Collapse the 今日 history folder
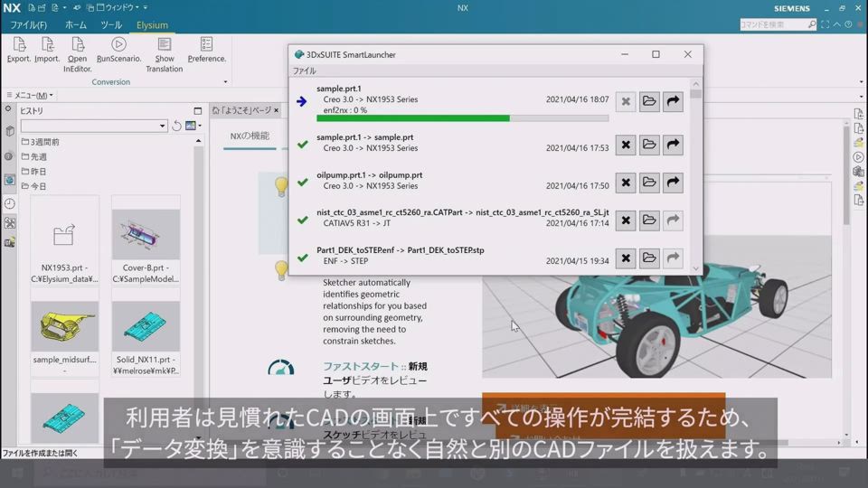Image resolution: width=868 pixels, height=488 pixels. coord(33,186)
